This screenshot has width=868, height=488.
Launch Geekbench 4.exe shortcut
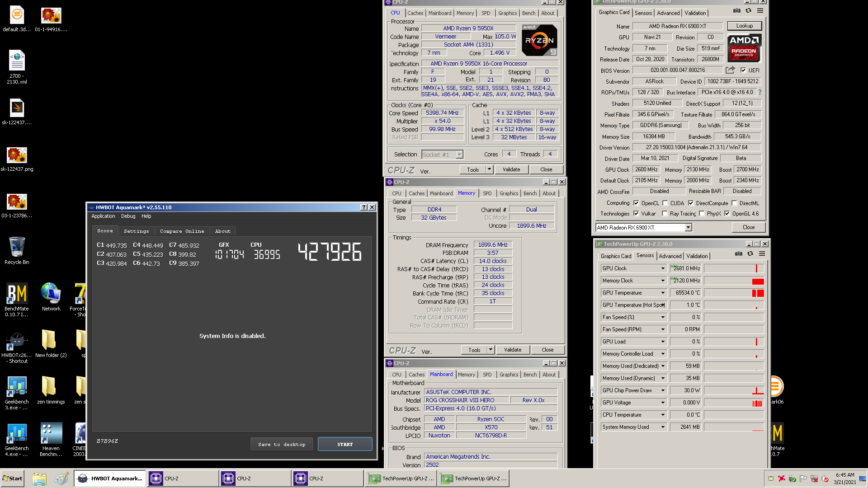[17, 439]
